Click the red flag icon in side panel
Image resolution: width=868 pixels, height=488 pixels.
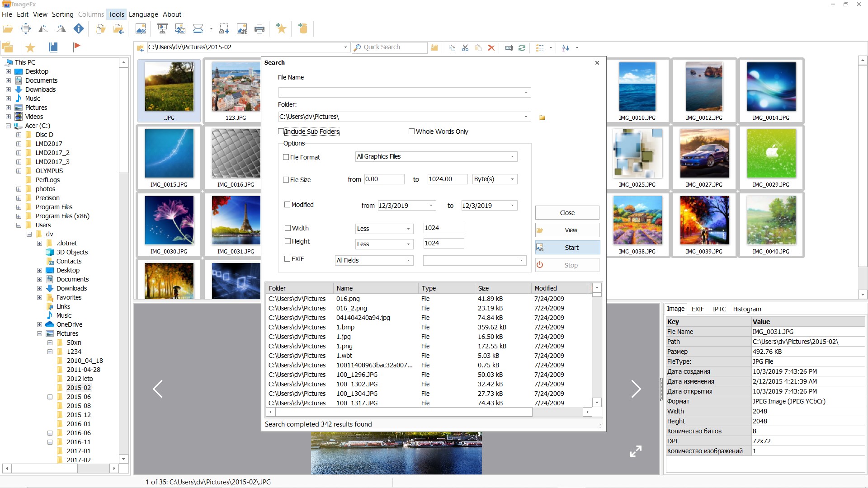76,47
